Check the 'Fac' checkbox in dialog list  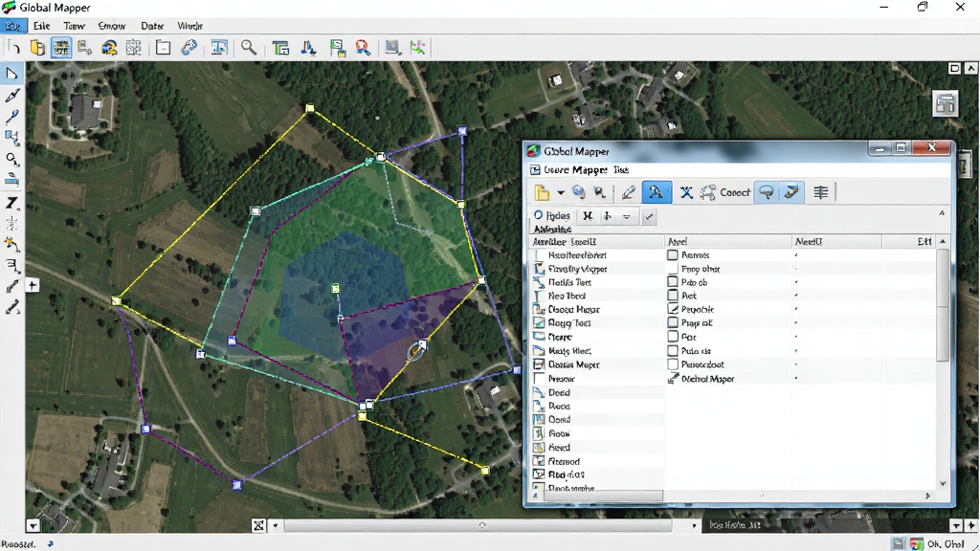(673, 337)
